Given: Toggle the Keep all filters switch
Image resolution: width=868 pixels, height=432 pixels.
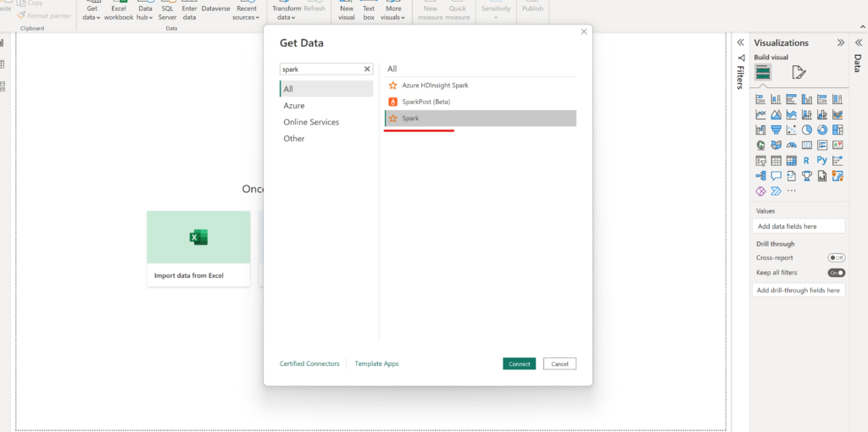Looking at the screenshot, I should [x=836, y=273].
